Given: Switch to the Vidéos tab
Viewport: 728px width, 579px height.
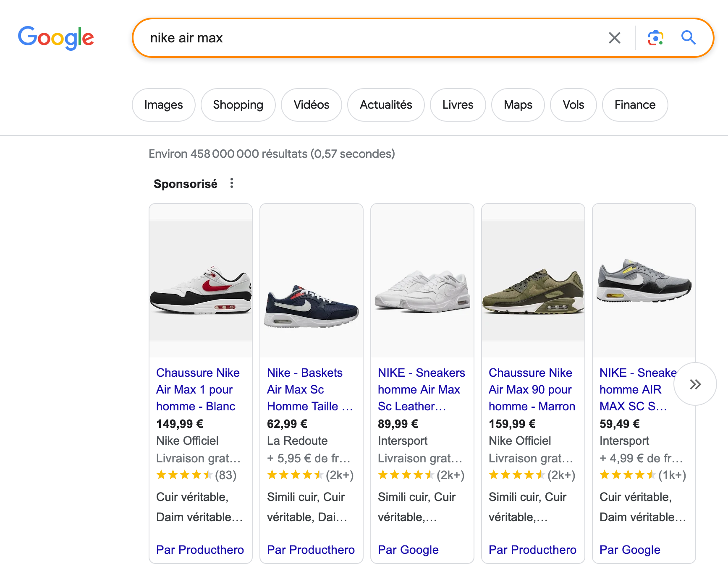Looking at the screenshot, I should [x=312, y=105].
